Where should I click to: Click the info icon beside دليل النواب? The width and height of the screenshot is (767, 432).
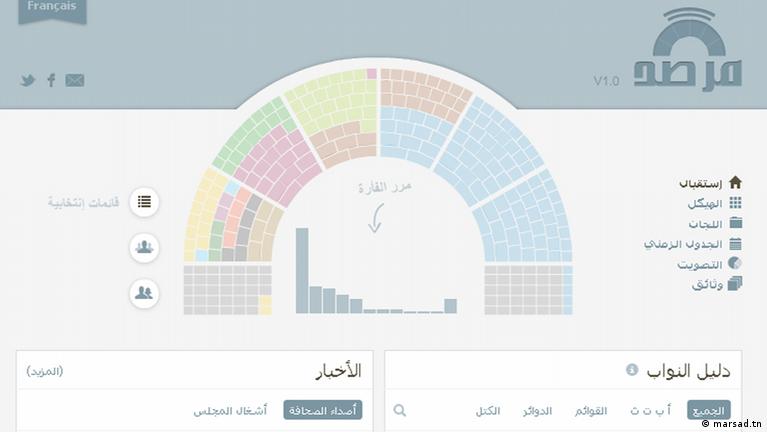[x=632, y=370]
